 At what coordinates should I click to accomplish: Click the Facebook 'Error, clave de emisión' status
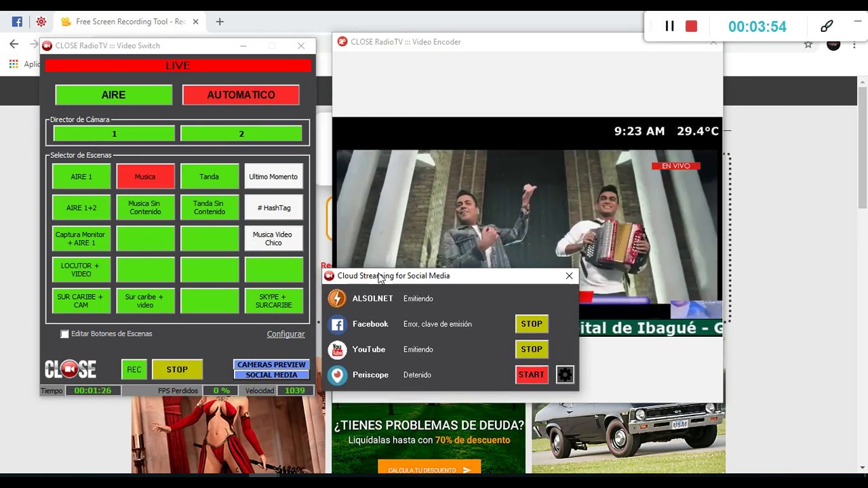click(x=437, y=324)
